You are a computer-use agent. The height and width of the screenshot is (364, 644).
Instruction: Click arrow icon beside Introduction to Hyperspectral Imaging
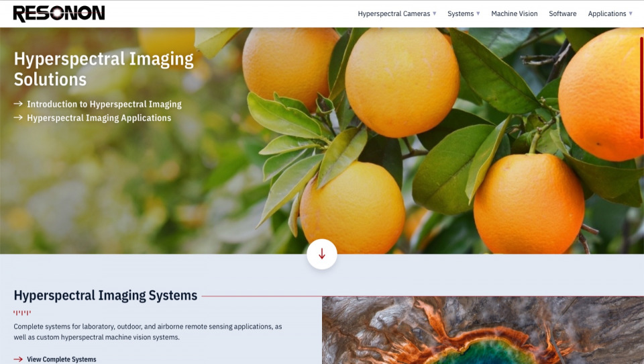click(18, 103)
